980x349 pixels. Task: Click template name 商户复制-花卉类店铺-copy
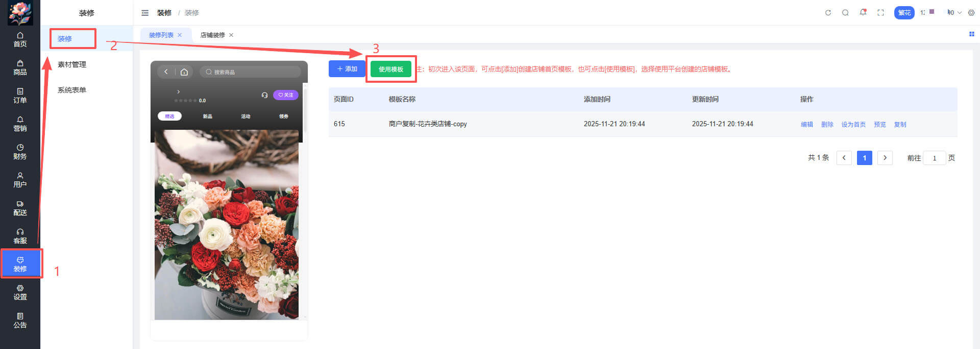(x=428, y=124)
